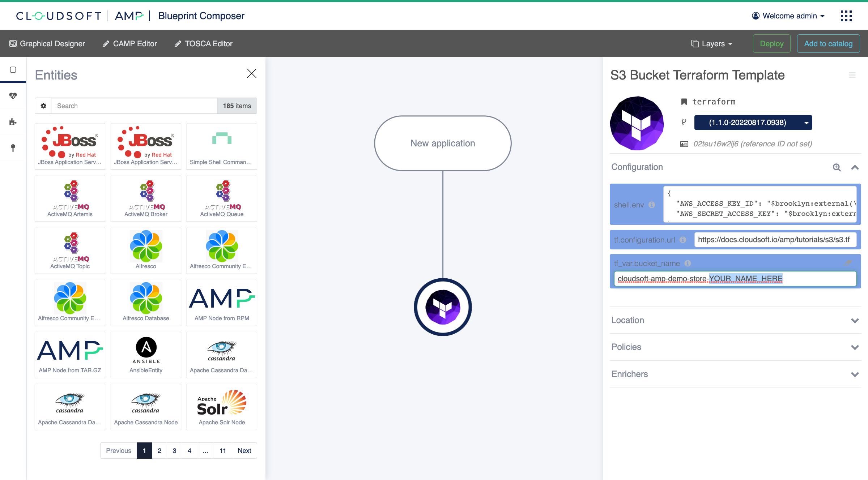Open the Welcome admin user dropdown
Image resolution: width=868 pixels, height=480 pixels.
click(788, 16)
